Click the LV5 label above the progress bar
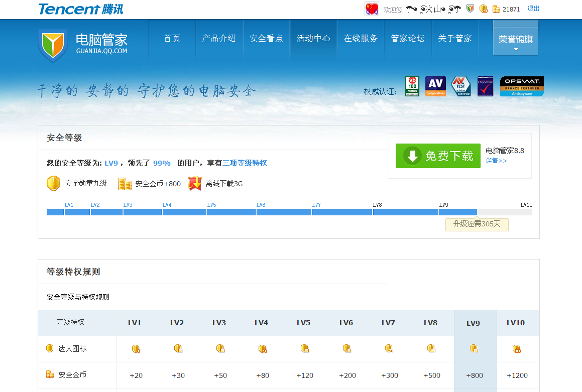 tap(211, 205)
